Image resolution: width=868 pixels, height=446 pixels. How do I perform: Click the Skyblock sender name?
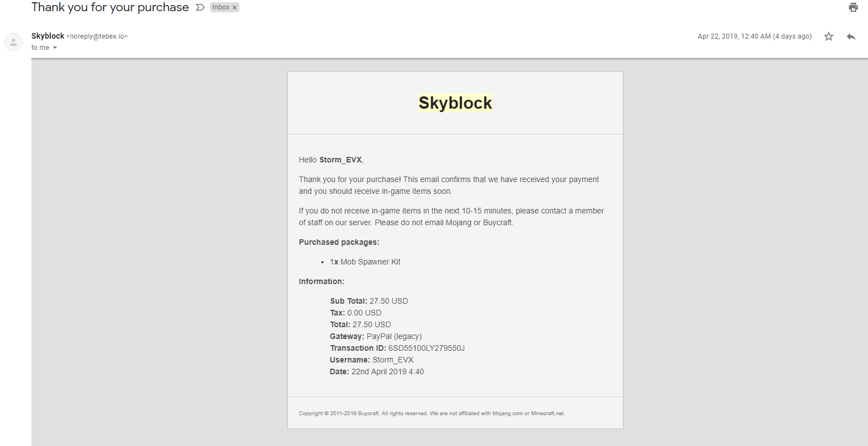tap(48, 36)
